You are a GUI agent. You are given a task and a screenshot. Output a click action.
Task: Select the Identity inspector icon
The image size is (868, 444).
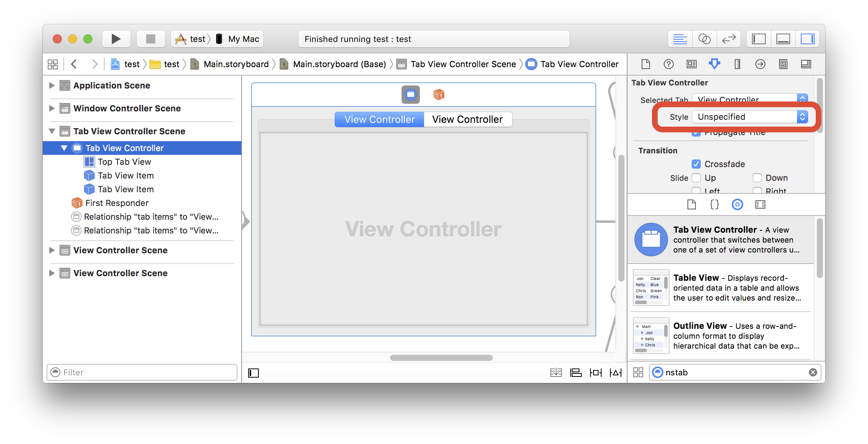click(x=691, y=63)
